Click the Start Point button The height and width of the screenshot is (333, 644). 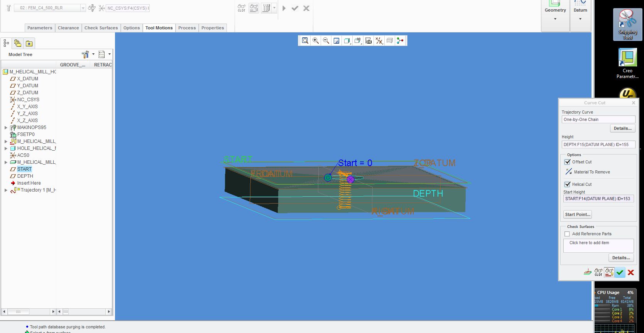(577, 214)
